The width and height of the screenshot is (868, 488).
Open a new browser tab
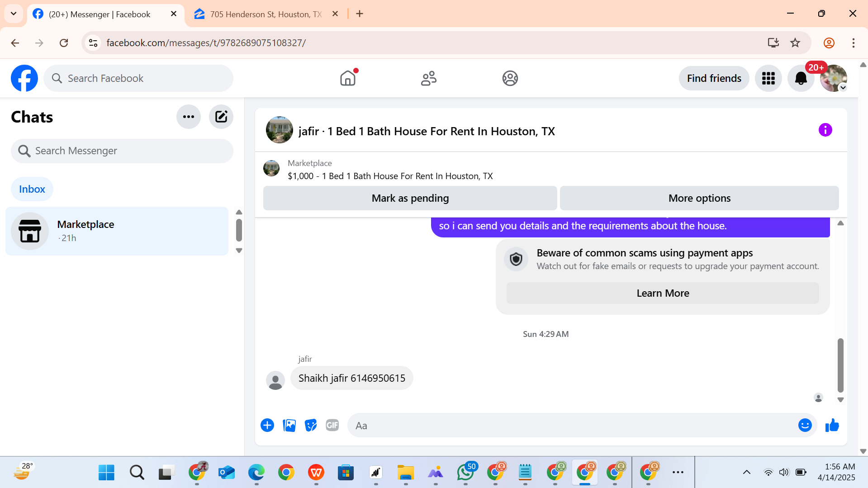tap(360, 14)
